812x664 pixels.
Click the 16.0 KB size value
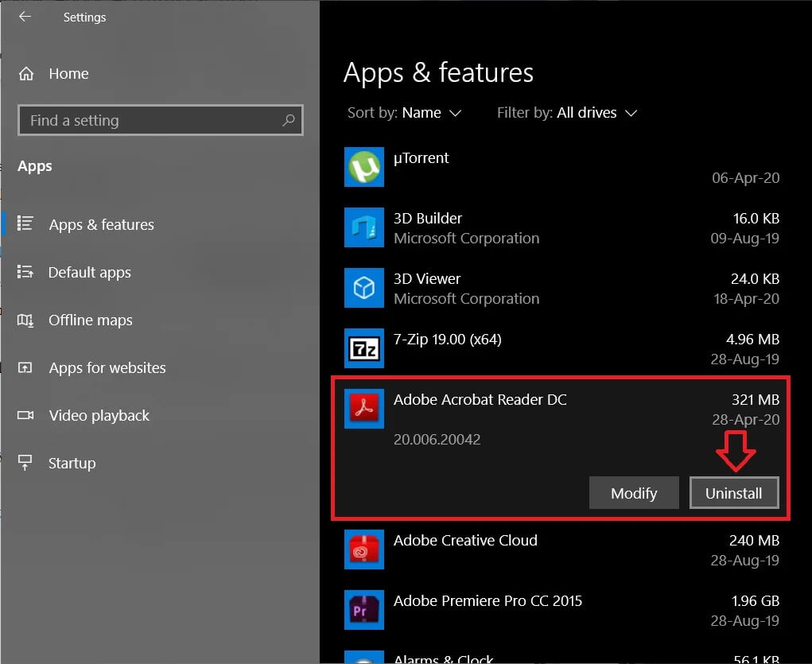(756, 219)
